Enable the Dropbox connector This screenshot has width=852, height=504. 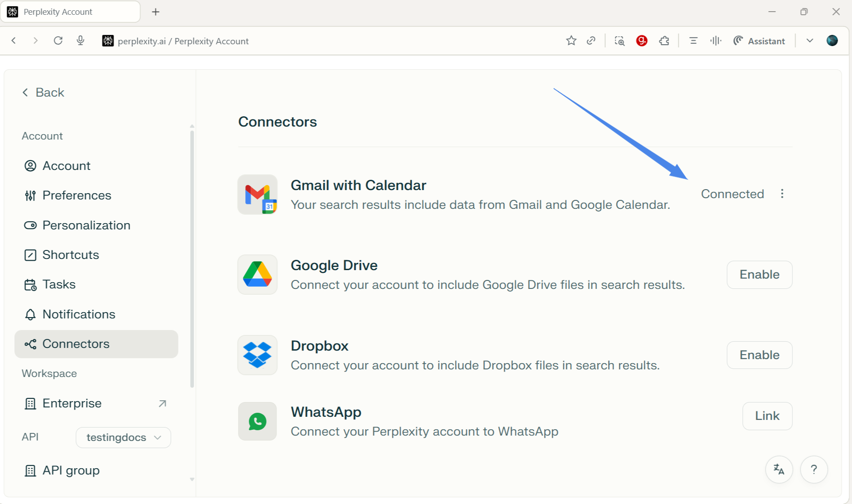pos(759,355)
